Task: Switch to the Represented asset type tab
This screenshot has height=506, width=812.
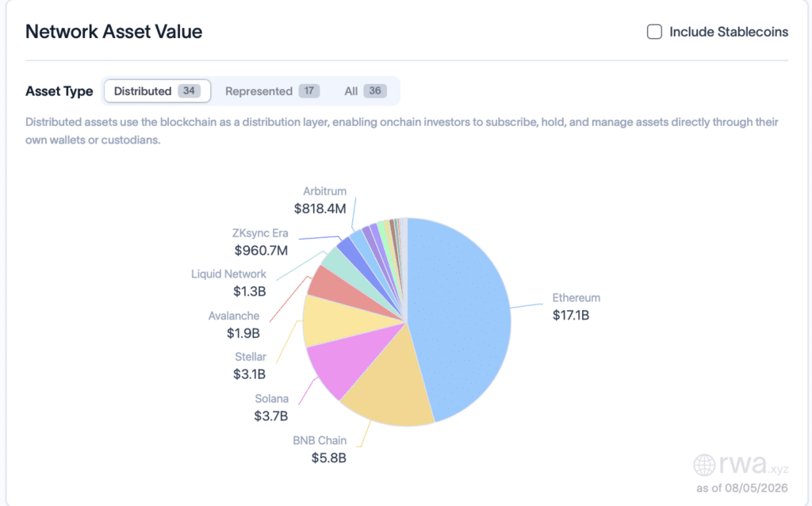Action: pyautogui.click(x=272, y=91)
